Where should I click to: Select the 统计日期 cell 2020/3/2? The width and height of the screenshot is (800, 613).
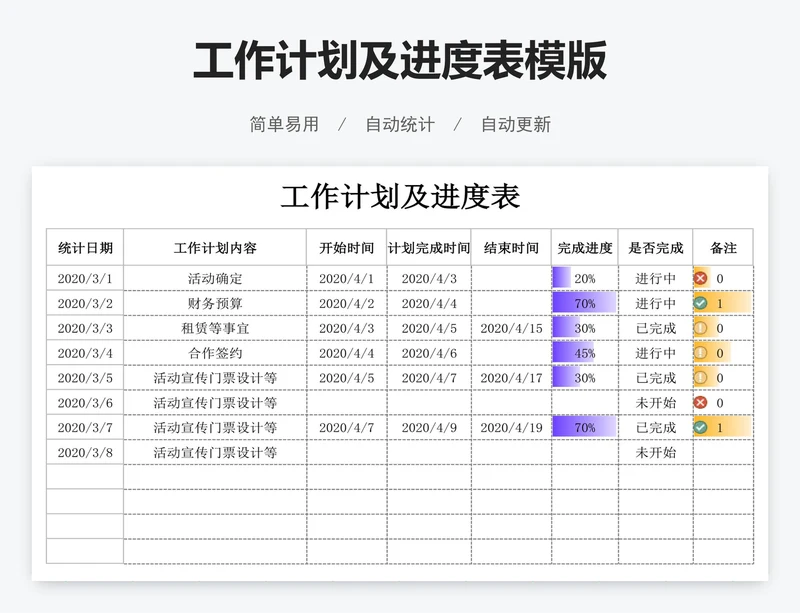pos(85,303)
